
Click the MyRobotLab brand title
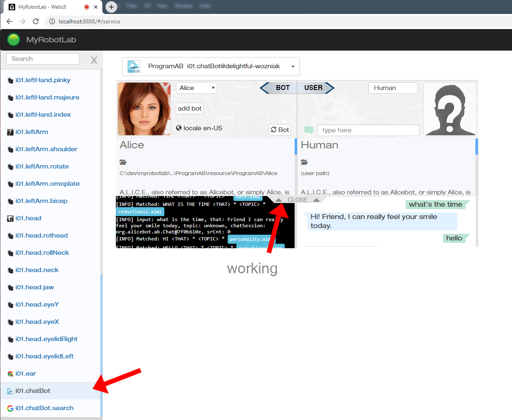[x=51, y=40]
